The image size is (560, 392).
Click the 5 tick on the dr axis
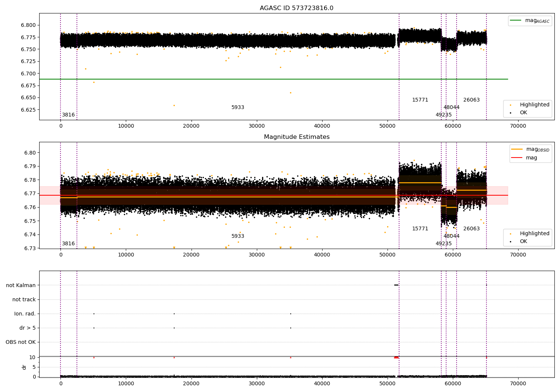click(34, 367)
